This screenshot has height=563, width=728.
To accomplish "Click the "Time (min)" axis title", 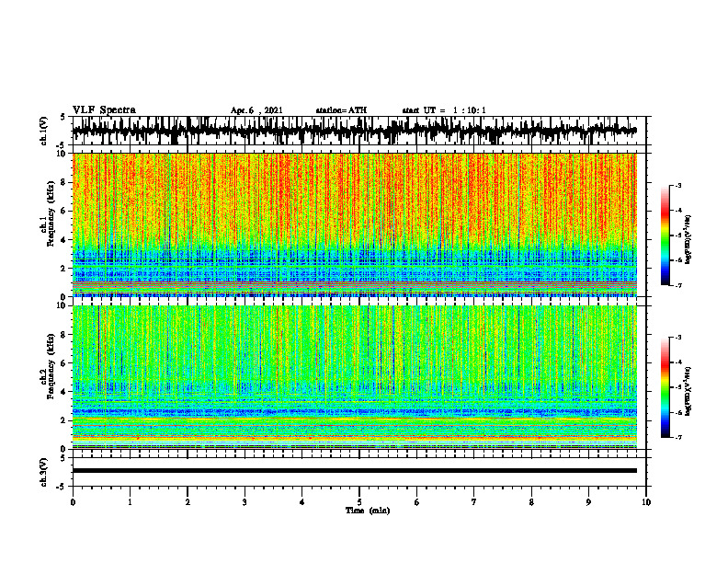I will coord(368,511).
